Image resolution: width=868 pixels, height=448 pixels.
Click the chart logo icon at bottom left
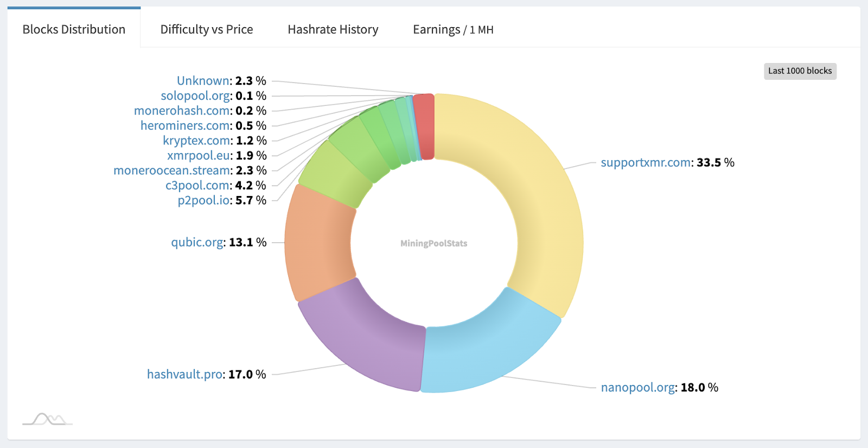pyautogui.click(x=47, y=419)
